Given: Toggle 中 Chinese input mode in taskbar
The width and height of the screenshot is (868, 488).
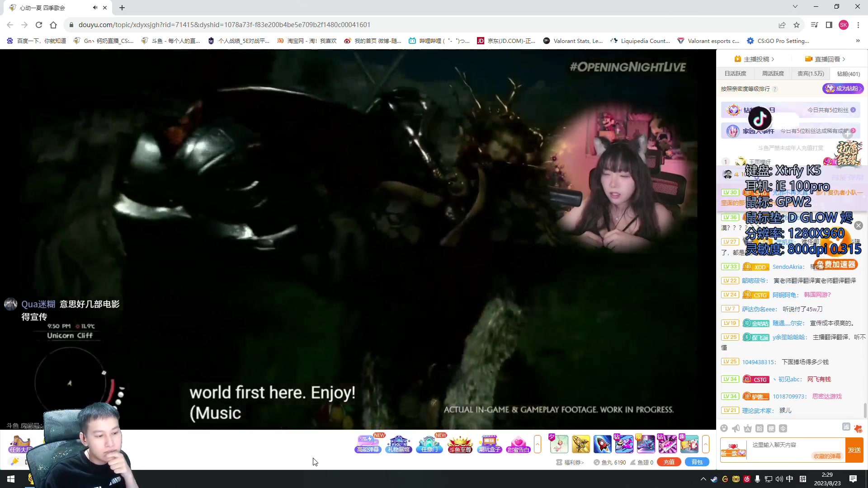Looking at the screenshot, I should (x=789, y=479).
